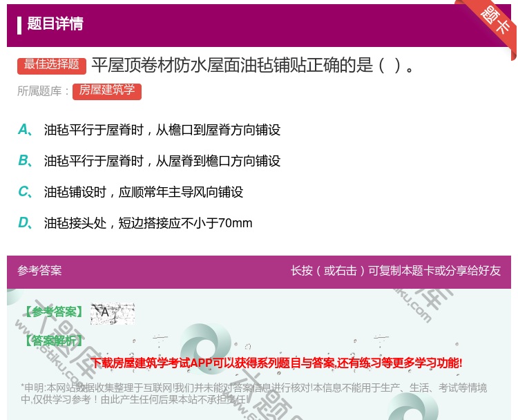Click the 所属题库 label
This screenshot has height=420, width=518.
click(43, 91)
